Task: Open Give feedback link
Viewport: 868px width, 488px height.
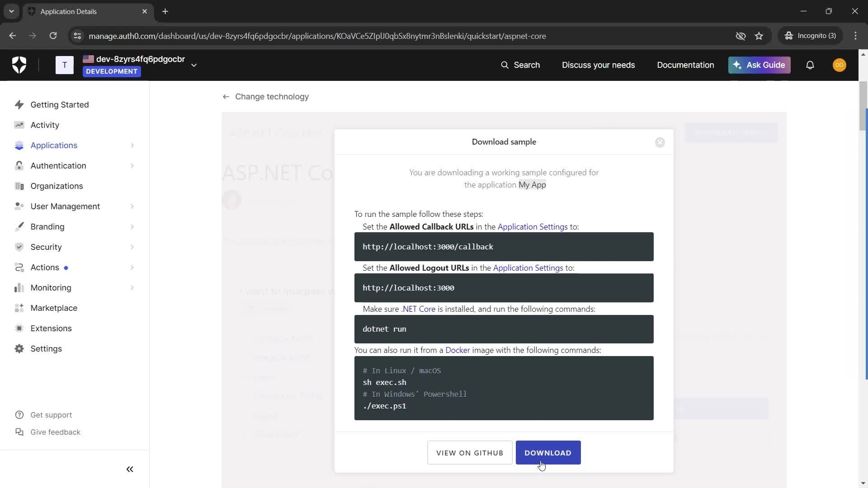Action: tap(48, 432)
